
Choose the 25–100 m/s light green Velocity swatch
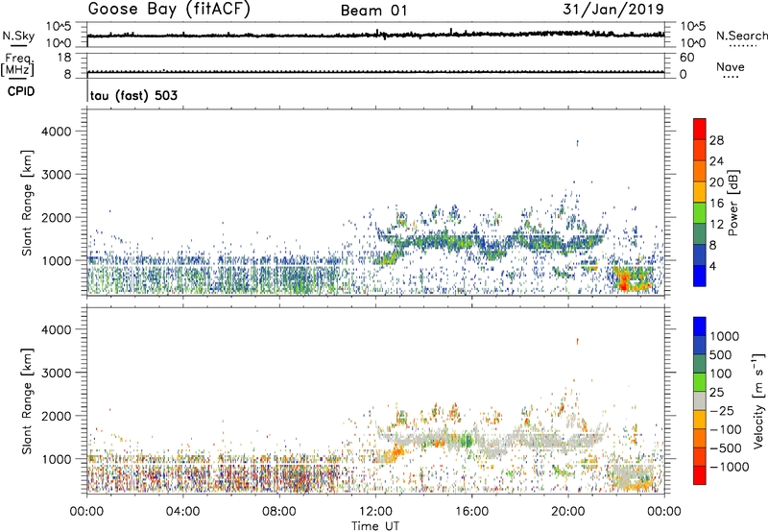[x=700, y=382]
